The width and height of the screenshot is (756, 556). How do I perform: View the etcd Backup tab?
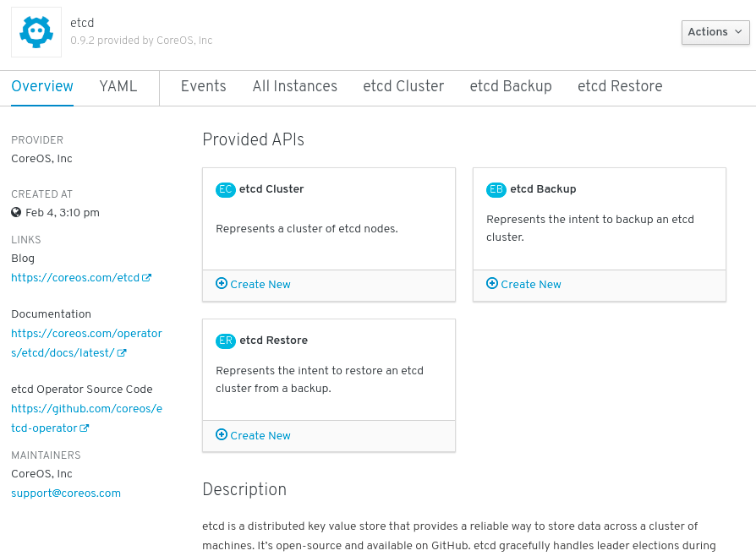pos(511,86)
